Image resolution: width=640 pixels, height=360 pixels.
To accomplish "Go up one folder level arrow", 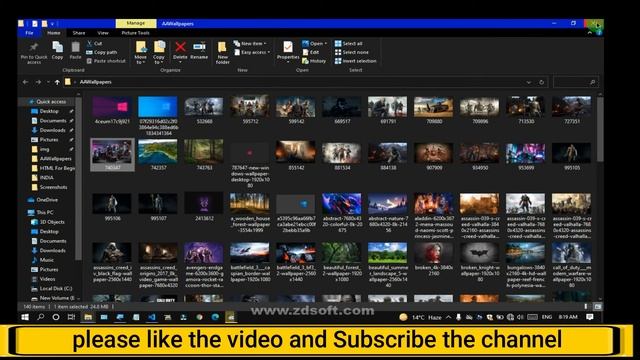I will tap(57, 82).
